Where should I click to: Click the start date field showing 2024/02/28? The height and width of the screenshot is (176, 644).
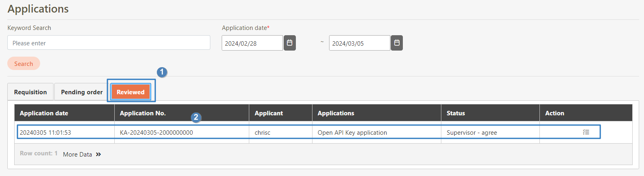click(252, 43)
